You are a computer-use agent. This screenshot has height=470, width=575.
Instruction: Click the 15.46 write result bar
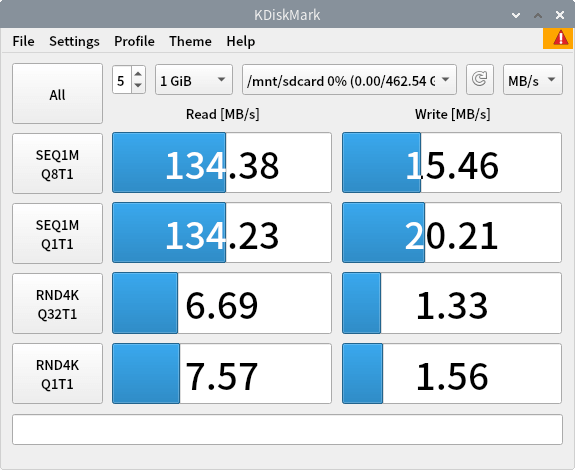[452, 162]
